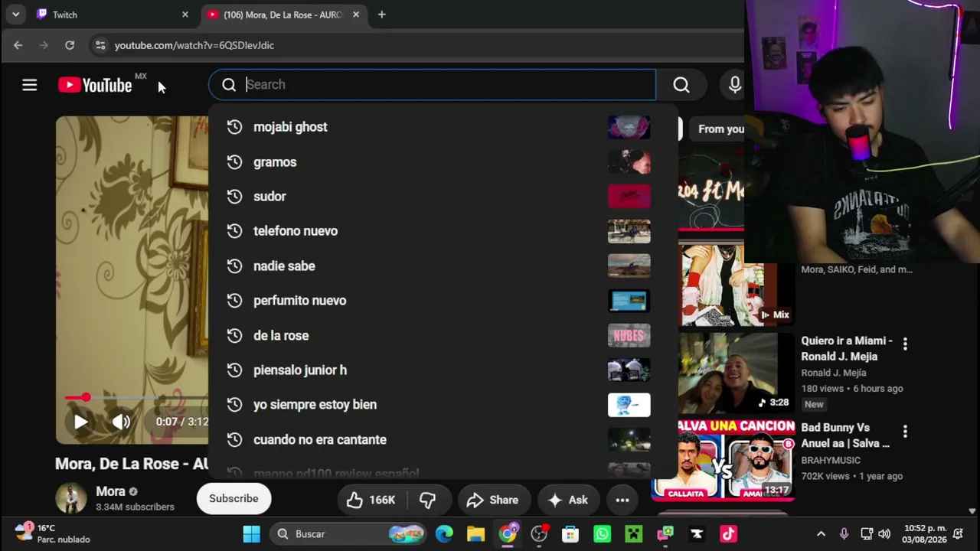This screenshot has width=980, height=551.
Task: Seek on the video progress bar
Action: (136, 398)
